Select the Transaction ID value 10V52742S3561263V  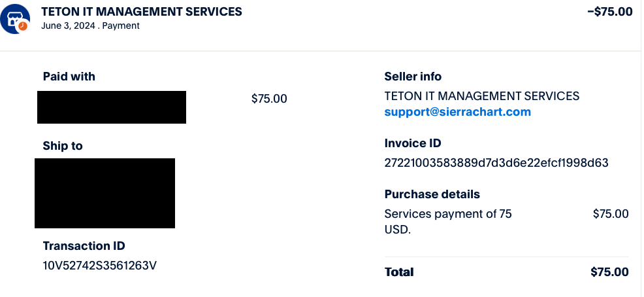(100, 265)
